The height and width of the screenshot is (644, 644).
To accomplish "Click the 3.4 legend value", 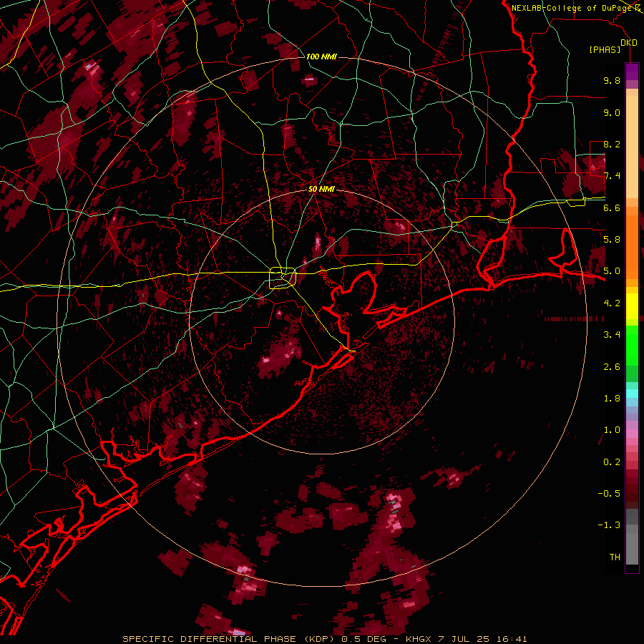I will [x=612, y=335].
